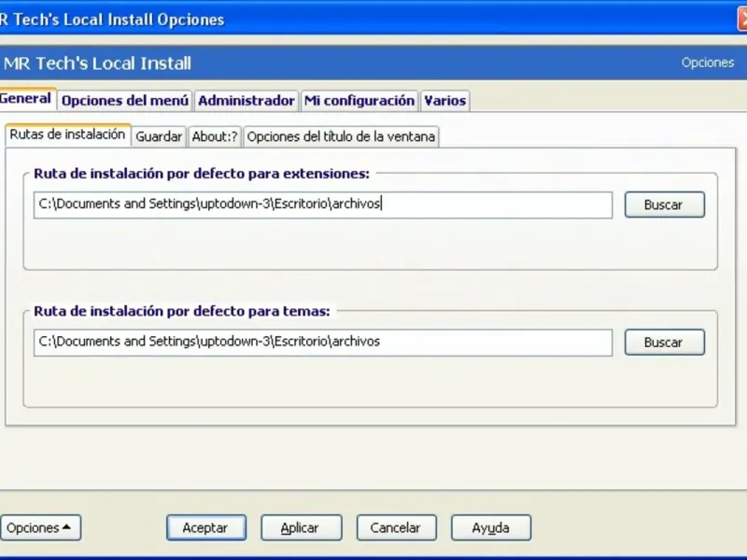Screen dimensions: 747x560
Task: Select the Rutas de instalación sub-tab
Action: pyautogui.click(x=67, y=134)
